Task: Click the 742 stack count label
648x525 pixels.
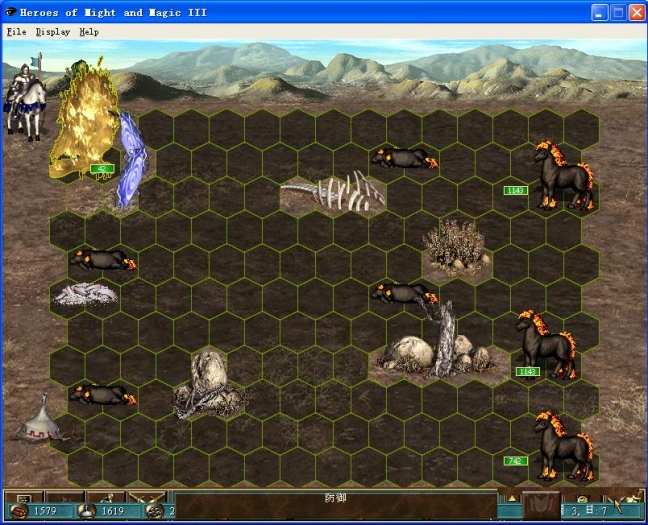Action: click(516, 461)
